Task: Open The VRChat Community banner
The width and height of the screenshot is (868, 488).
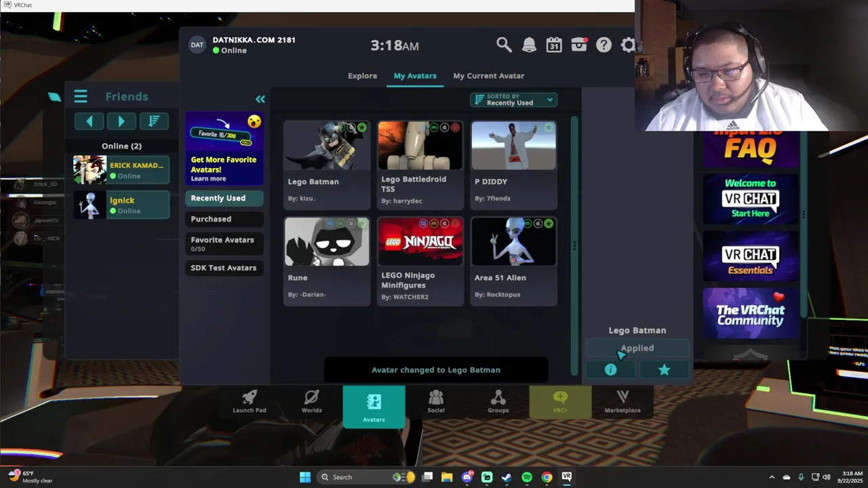Action: point(750,313)
